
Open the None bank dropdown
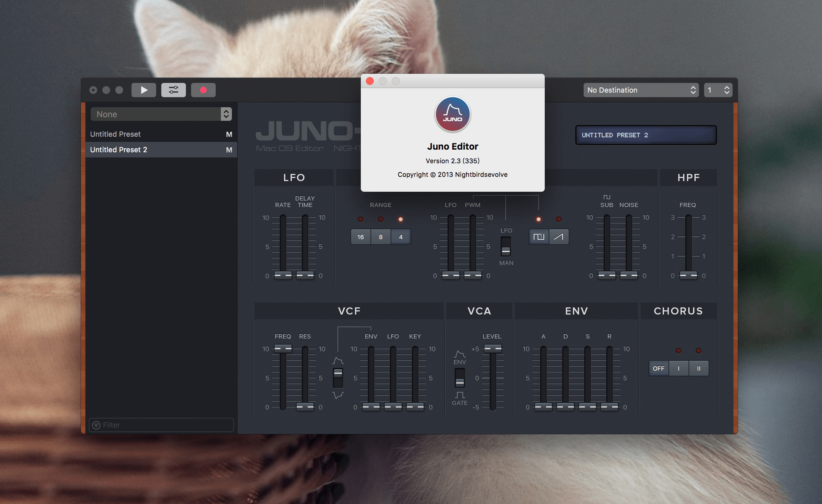pos(161,114)
